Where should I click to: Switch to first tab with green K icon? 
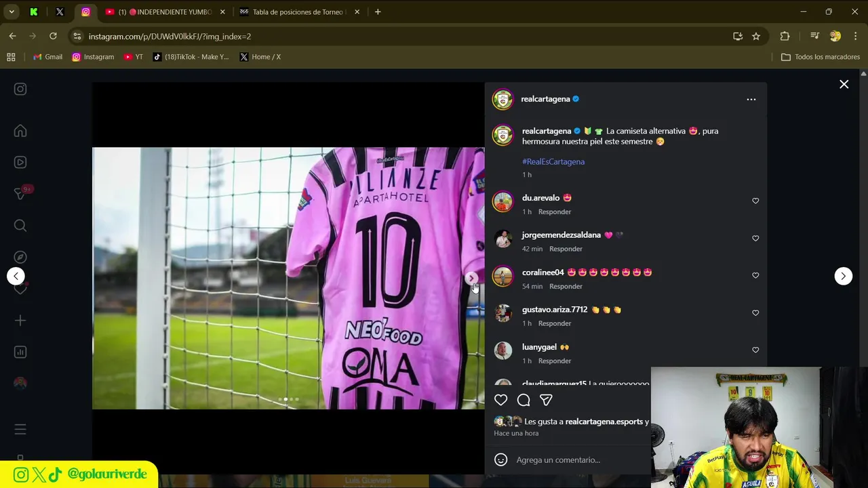tap(34, 12)
